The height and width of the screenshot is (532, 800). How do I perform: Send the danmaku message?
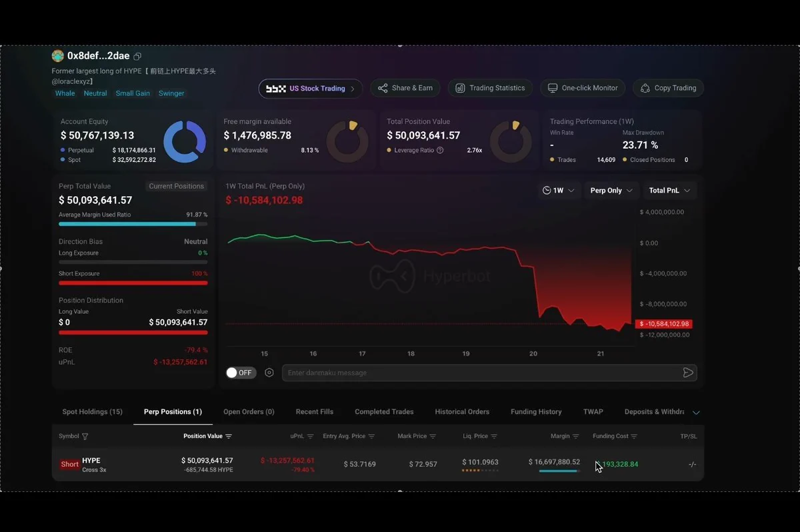pos(688,373)
